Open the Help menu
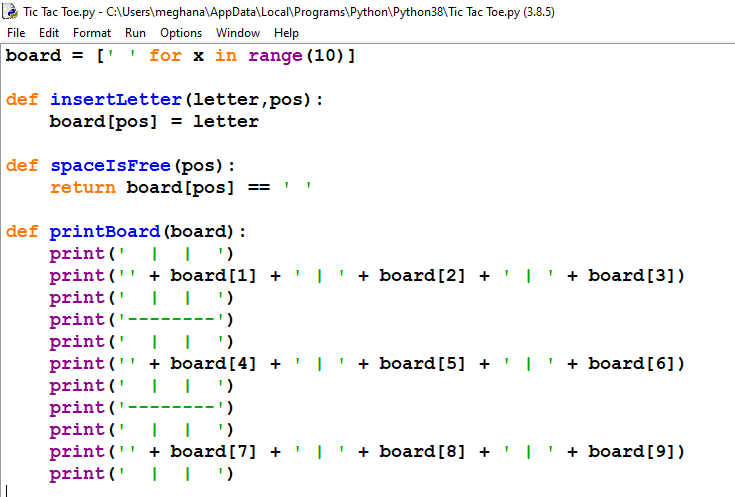Screen dimensions: 735x497 pos(286,33)
